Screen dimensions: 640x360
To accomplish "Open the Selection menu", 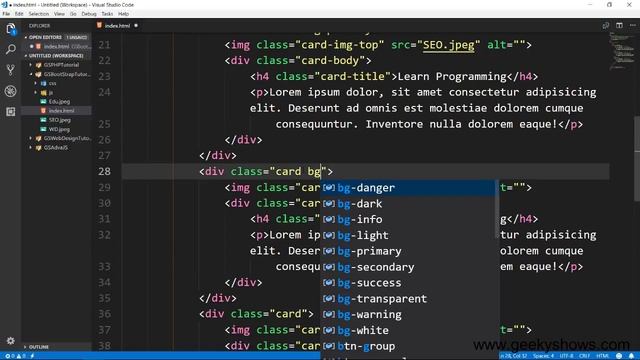I will (x=39, y=14).
